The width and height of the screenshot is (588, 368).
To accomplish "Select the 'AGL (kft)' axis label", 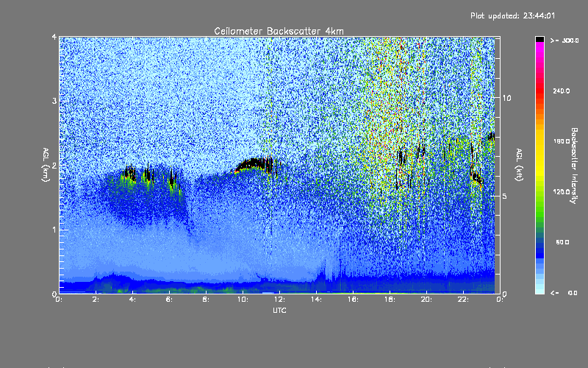I will (519, 165).
